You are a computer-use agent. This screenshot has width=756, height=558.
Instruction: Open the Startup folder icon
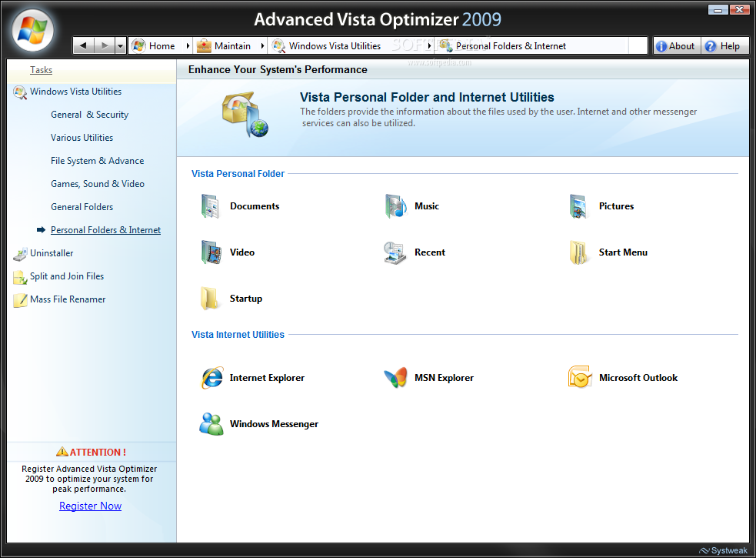209,299
